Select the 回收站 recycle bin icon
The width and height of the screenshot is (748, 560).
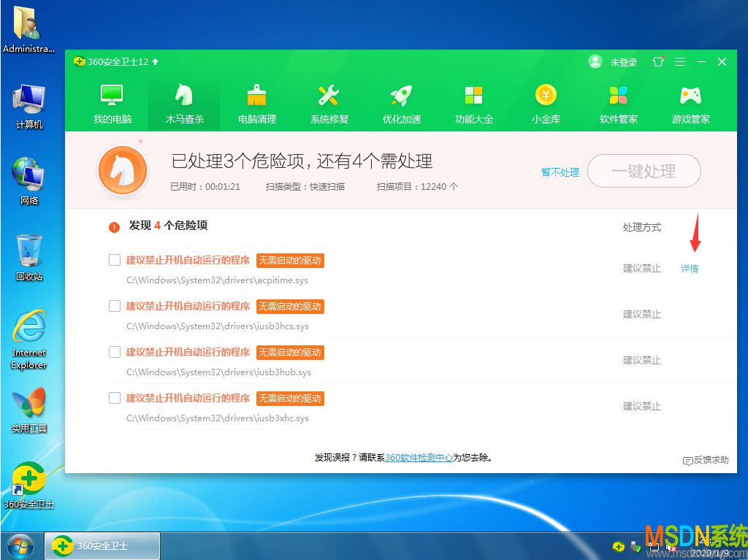pyautogui.click(x=29, y=258)
